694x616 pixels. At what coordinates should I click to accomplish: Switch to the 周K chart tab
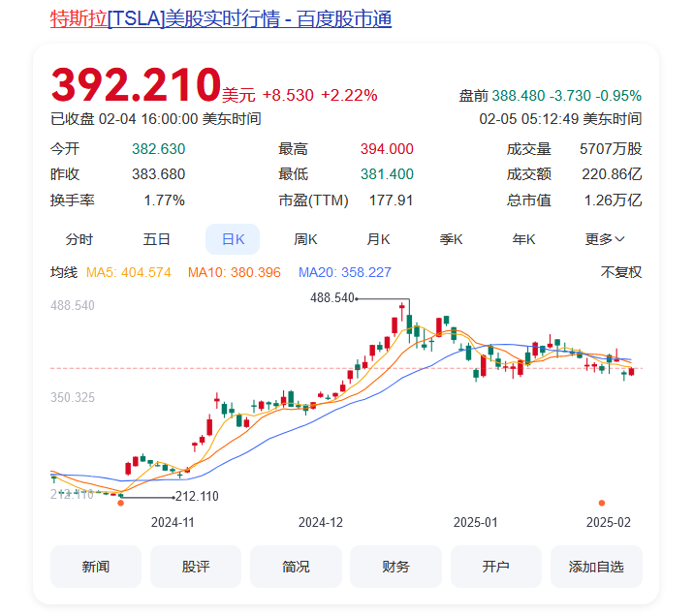tap(305, 239)
